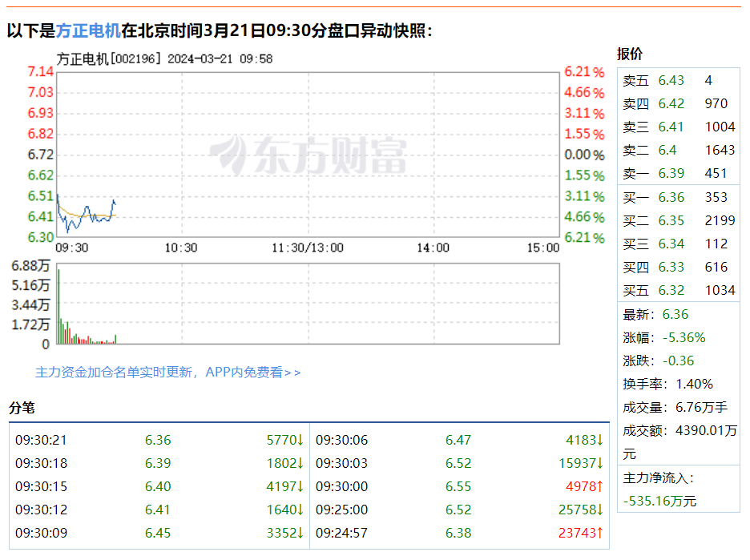Click tick volume 1802↓

tap(285, 463)
